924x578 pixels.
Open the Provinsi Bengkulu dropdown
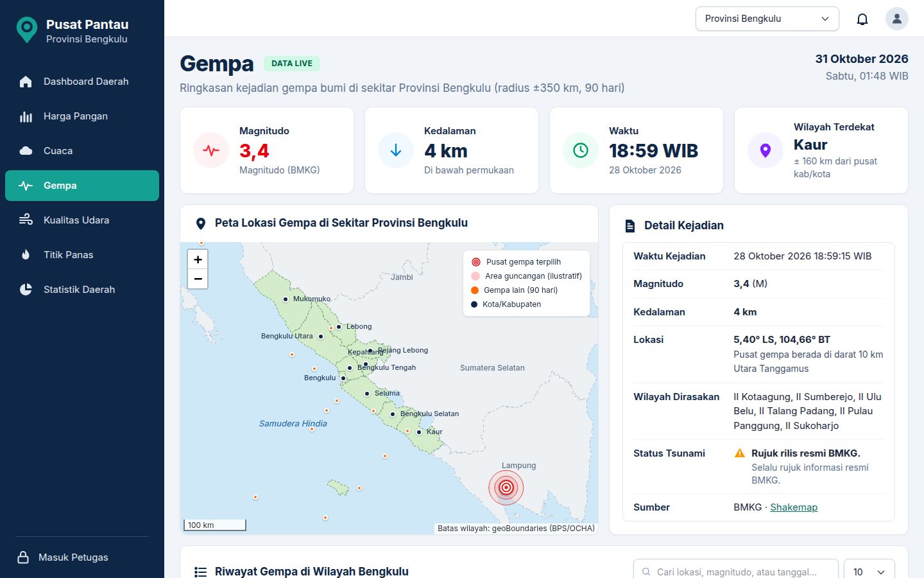coord(767,19)
